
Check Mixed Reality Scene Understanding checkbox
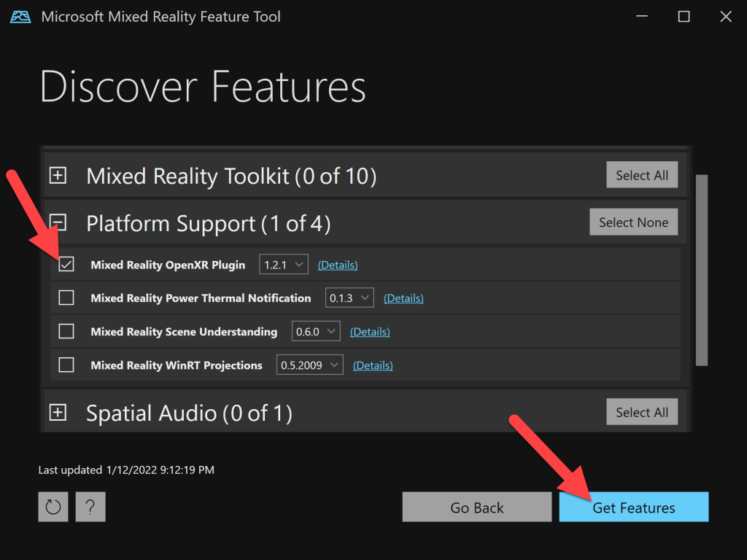point(66,331)
